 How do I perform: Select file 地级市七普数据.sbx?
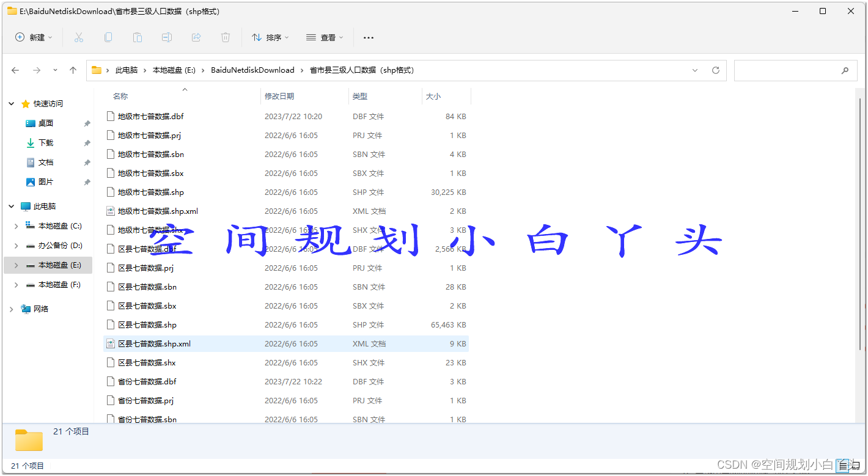150,173
